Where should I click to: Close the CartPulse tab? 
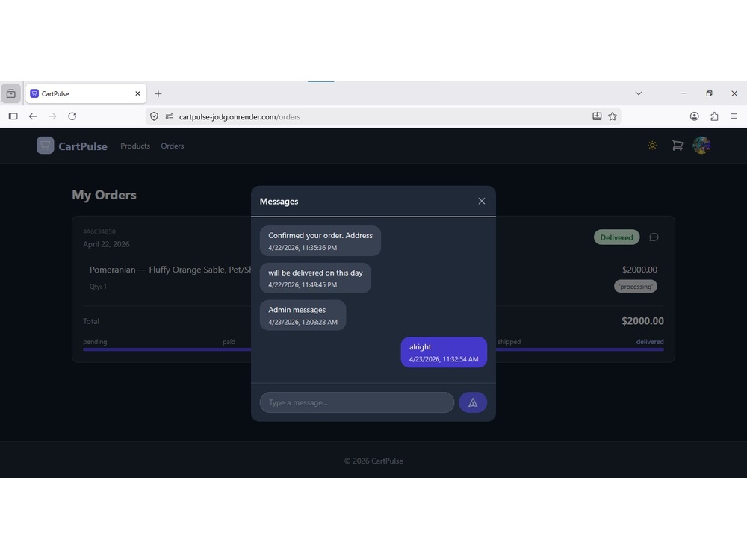[137, 93]
